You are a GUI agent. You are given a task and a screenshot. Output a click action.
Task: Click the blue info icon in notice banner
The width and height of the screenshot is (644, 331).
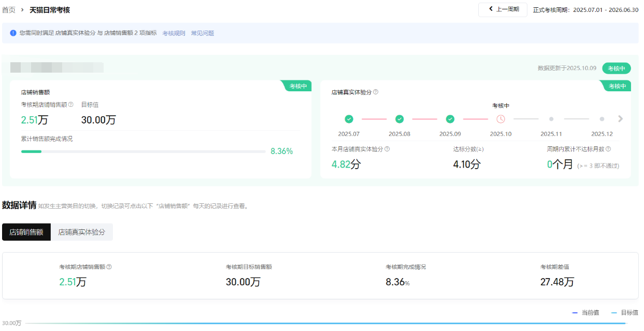(13, 33)
